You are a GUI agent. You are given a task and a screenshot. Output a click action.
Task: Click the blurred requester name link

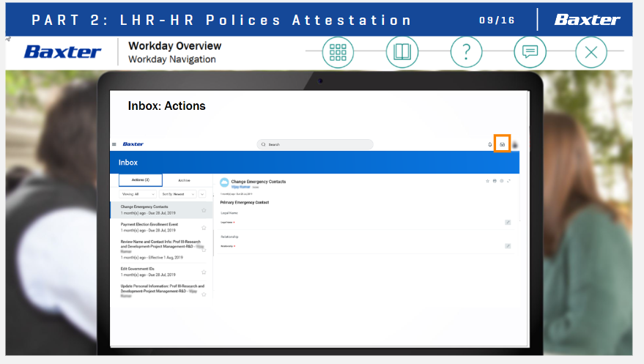(x=241, y=187)
